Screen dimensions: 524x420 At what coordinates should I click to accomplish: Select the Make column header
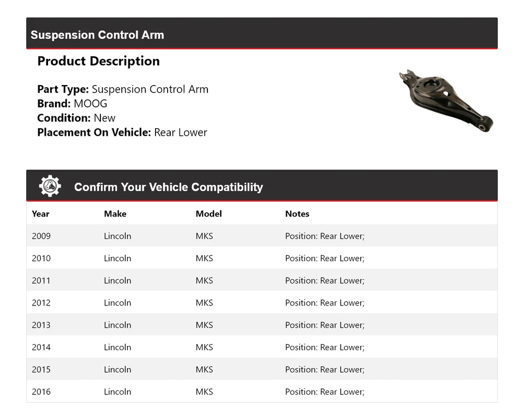115,214
